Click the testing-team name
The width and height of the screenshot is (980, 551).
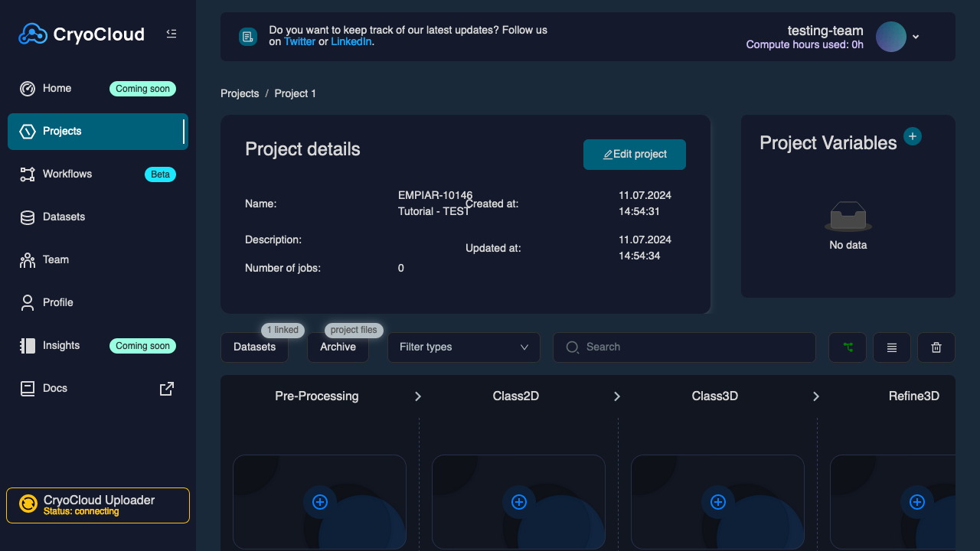(x=825, y=31)
